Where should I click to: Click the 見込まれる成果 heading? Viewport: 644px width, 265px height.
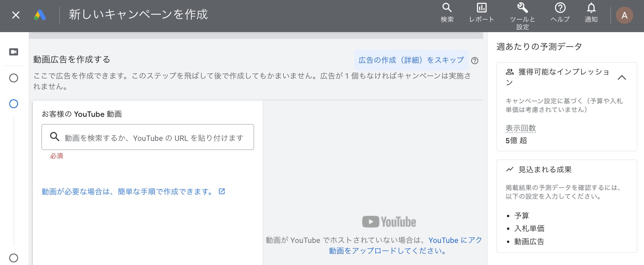pos(545,170)
